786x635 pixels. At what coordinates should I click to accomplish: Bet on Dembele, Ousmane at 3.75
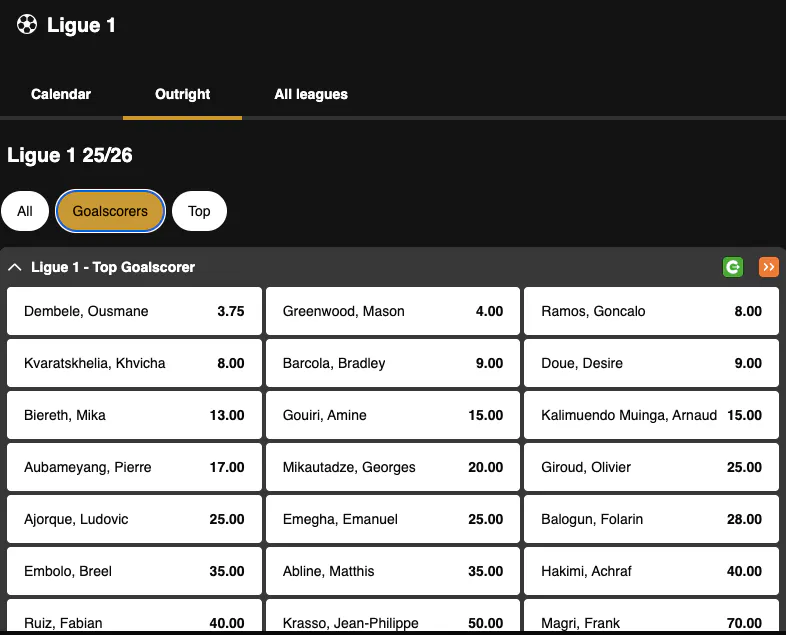click(x=134, y=311)
